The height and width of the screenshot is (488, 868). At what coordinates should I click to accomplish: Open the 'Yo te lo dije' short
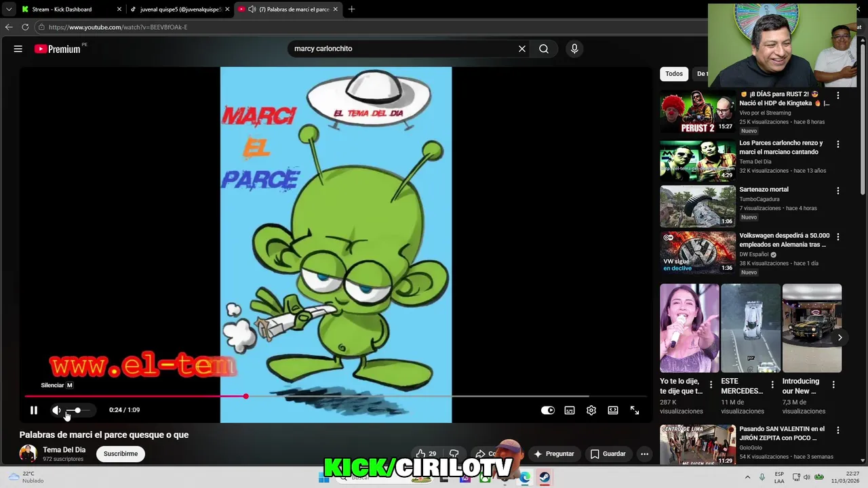pyautogui.click(x=690, y=328)
